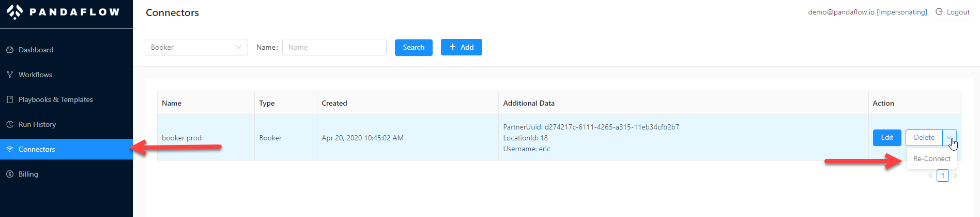Click the demo@pandaflow.io account text

pos(867,12)
